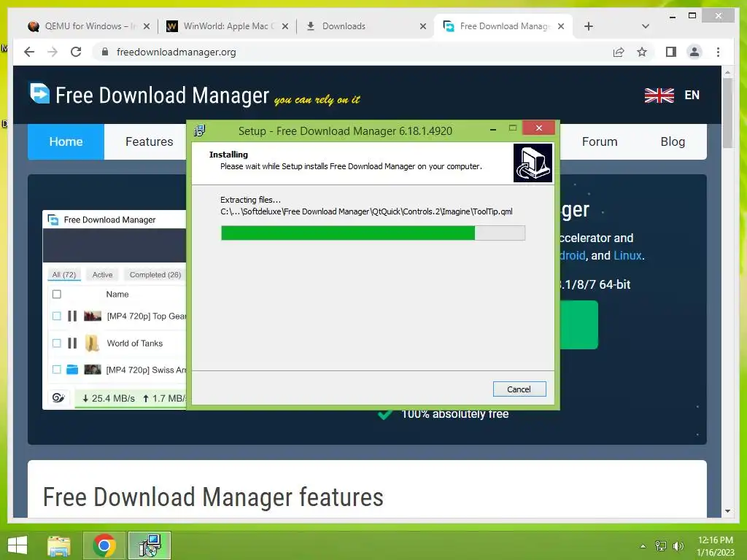Close the Free Download Manager tab
This screenshot has height=560, width=747.
pyautogui.click(x=561, y=26)
